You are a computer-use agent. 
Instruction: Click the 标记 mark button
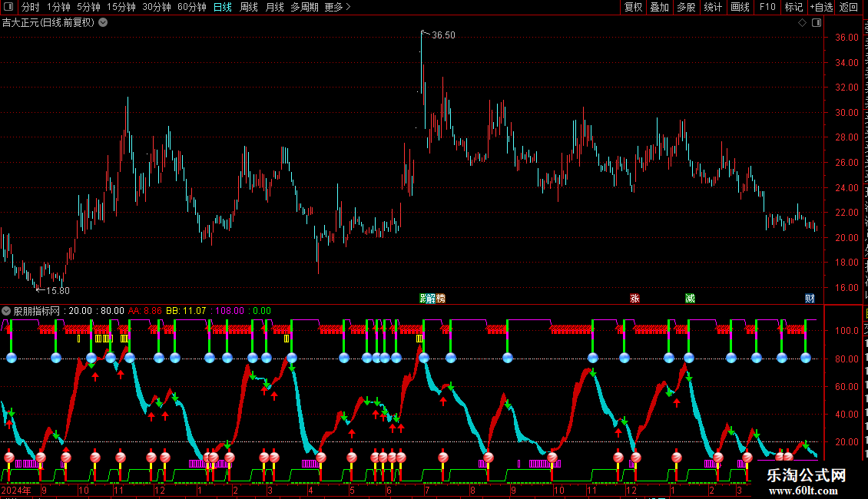[x=793, y=7]
